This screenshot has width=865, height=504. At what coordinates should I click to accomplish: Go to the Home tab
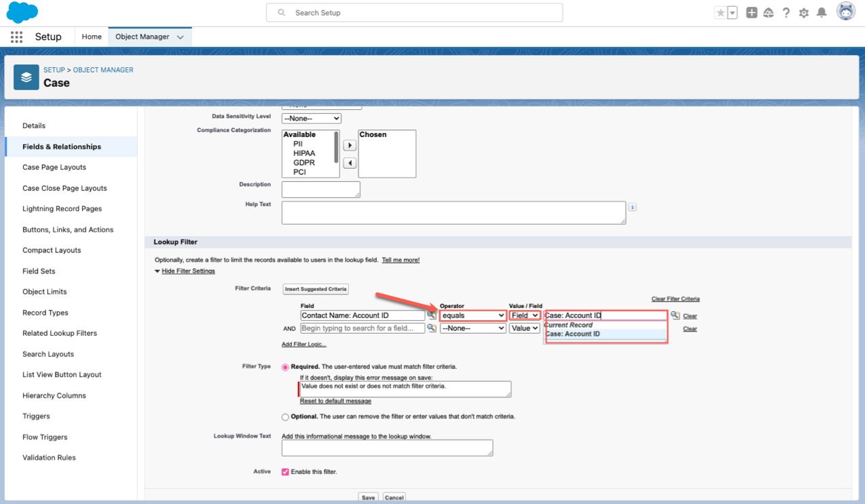click(x=92, y=37)
